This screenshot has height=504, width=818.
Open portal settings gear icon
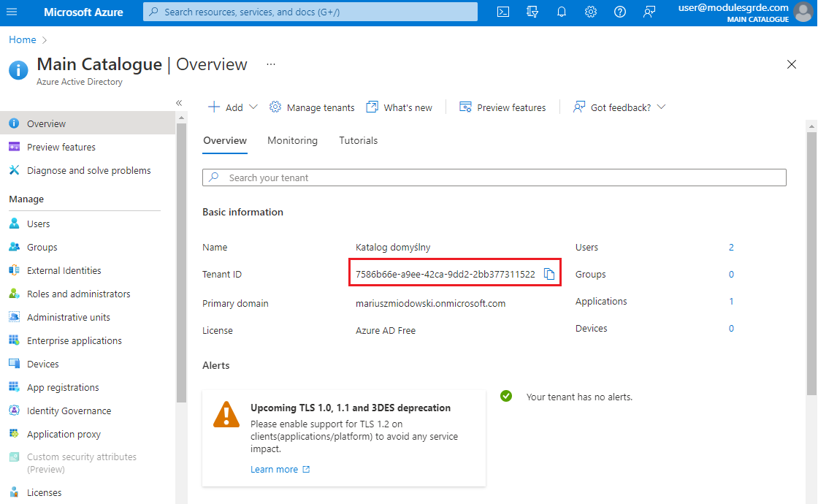coord(591,12)
